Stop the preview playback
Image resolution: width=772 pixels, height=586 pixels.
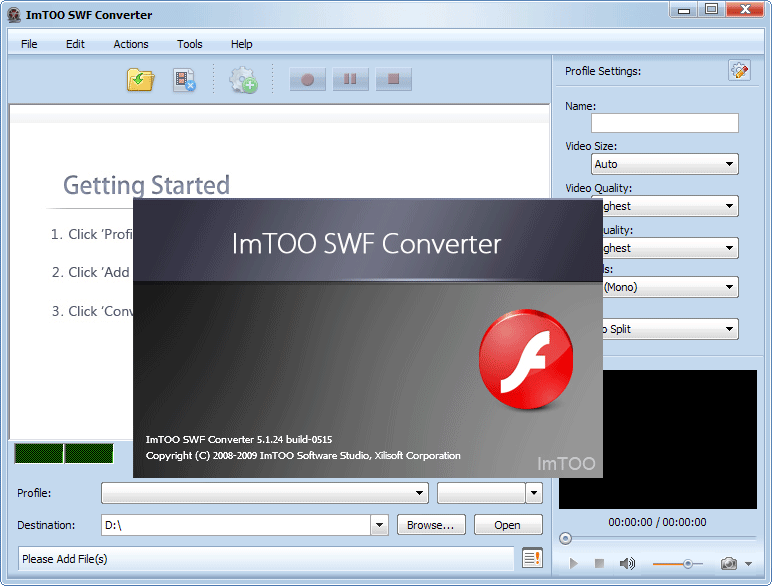pos(599,563)
